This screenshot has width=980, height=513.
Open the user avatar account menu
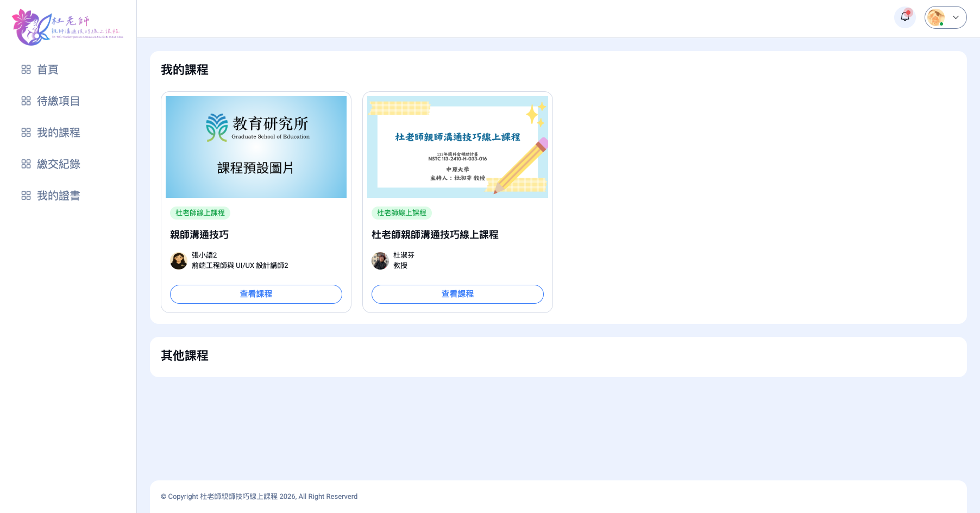click(x=936, y=17)
